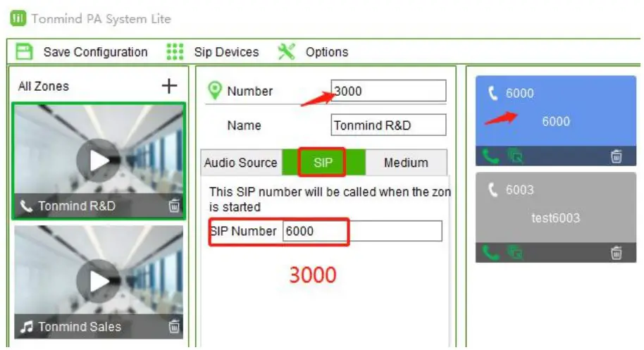Click the green call icon on device 6000

tap(490, 156)
